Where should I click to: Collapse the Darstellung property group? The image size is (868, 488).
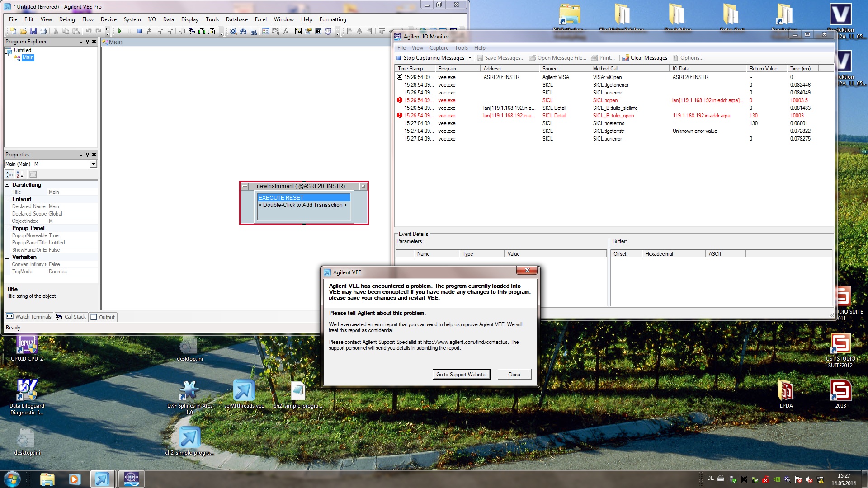pos(7,185)
